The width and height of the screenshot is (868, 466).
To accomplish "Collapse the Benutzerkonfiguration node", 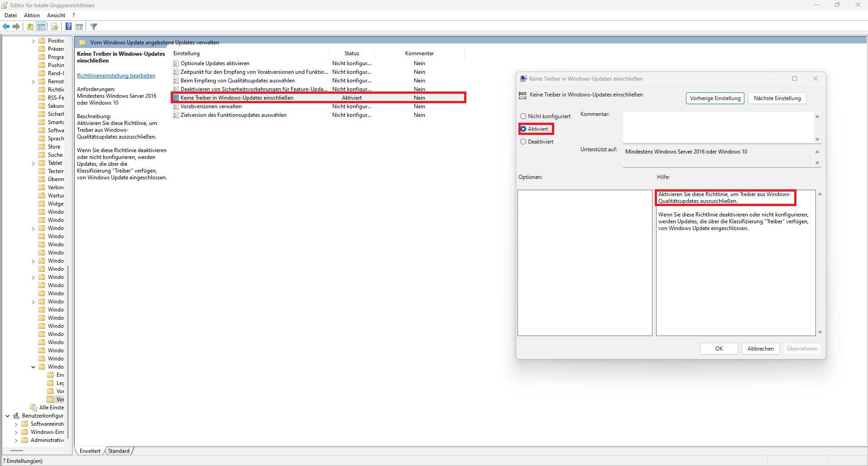I will 8,416.
